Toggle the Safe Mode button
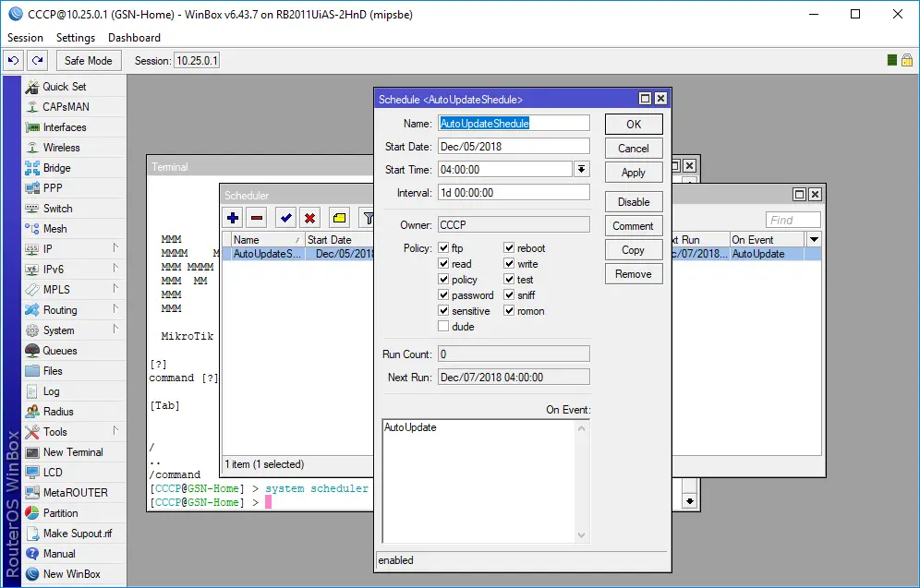 (x=89, y=60)
